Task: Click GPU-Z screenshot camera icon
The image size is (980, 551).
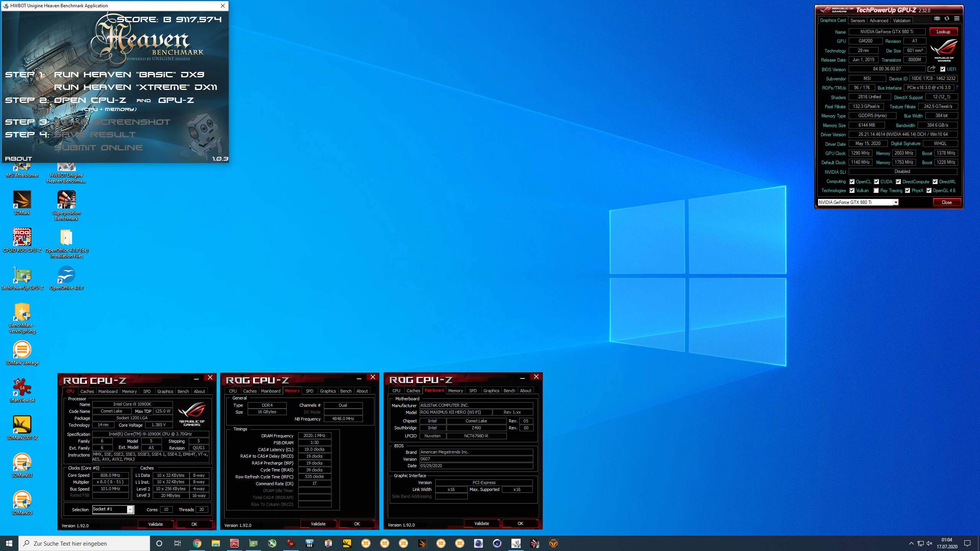Action: [x=937, y=19]
